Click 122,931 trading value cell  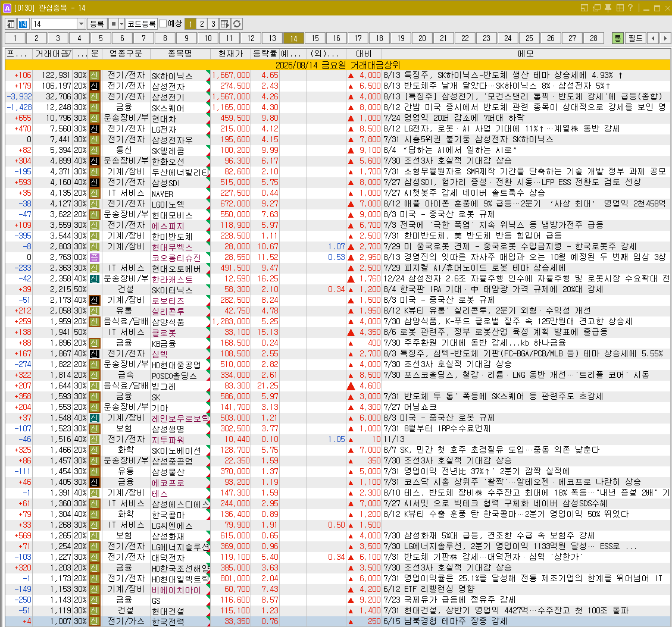(56, 76)
